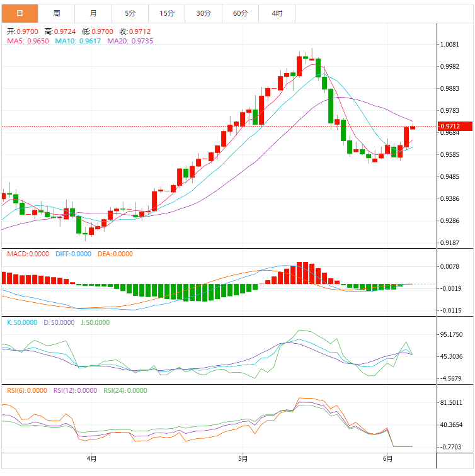
Task: Select the 30分 timeframe tab
Action: pos(203,13)
